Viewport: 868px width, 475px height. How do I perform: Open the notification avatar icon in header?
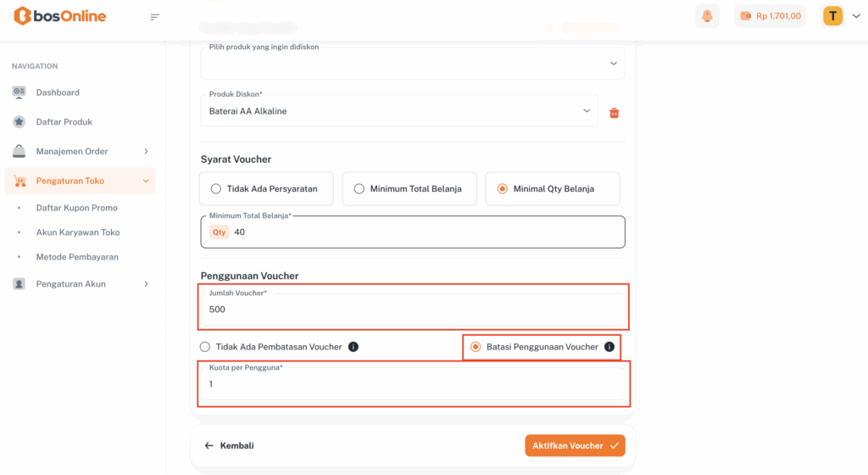coord(705,16)
